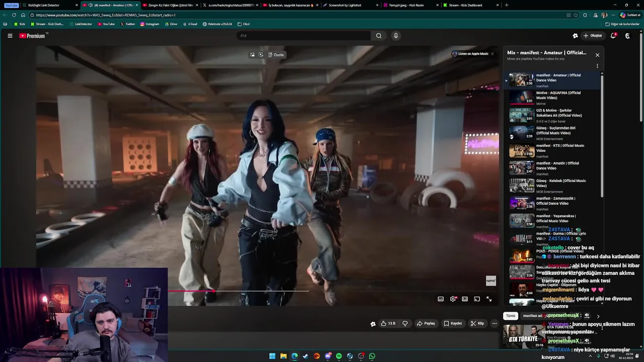Enter fullscreen on the video player
Screen dimensions: 644x362
point(489,299)
